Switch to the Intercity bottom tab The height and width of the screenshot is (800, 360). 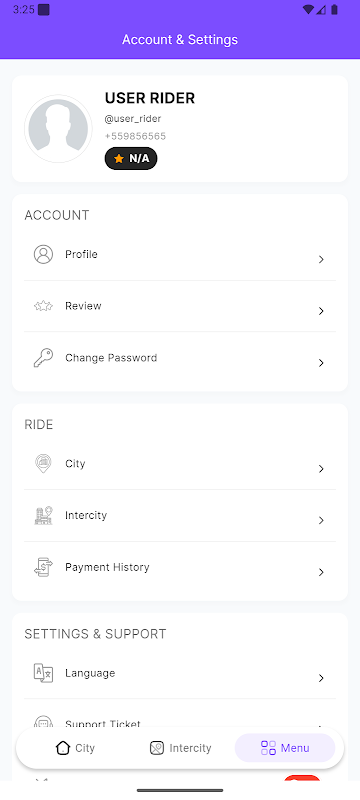click(181, 748)
